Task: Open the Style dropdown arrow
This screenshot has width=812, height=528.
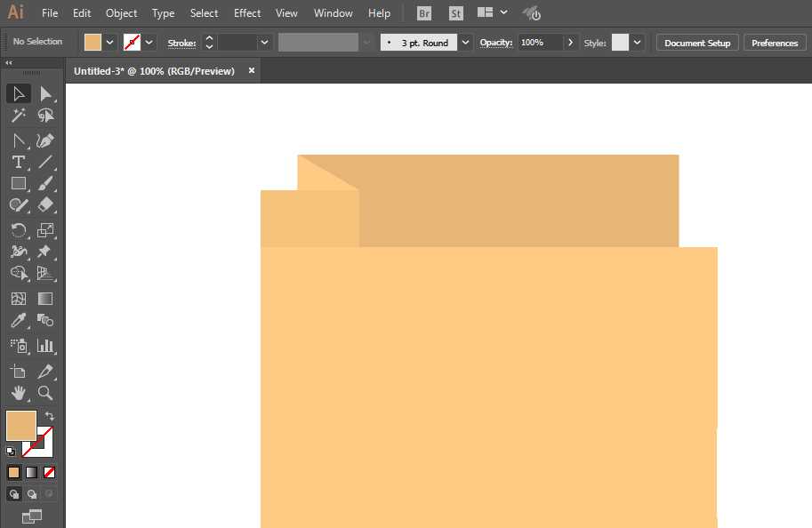Action: pyautogui.click(x=638, y=43)
